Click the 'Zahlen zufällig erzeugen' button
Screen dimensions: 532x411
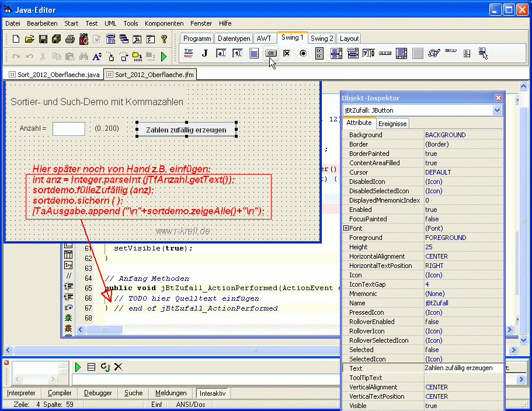click(186, 130)
